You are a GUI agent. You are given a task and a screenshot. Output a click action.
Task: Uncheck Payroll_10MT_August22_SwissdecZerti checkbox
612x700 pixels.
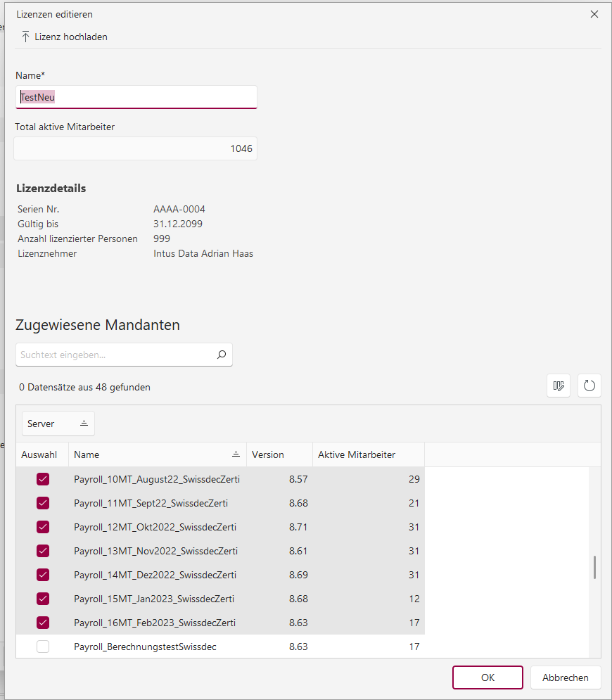click(x=43, y=479)
